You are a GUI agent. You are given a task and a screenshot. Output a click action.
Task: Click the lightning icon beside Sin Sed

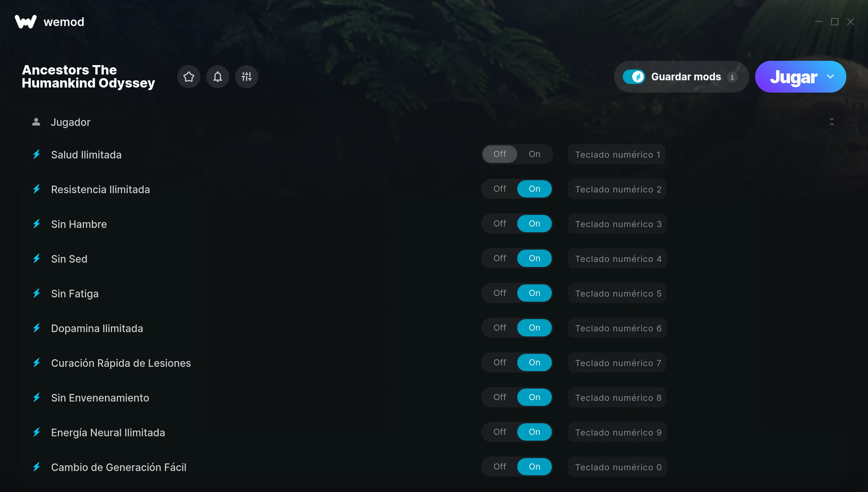(x=37, y=259)
